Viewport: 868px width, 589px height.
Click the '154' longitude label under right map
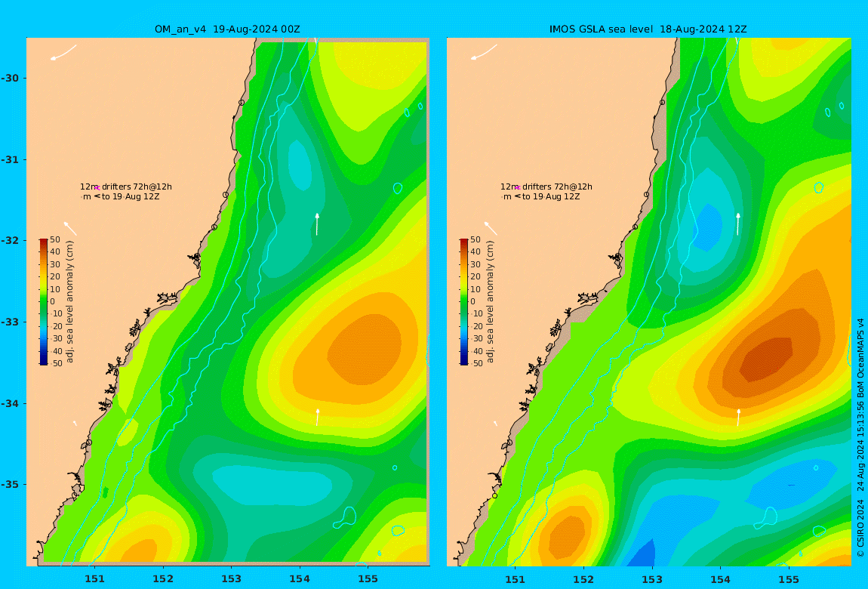[x=720, y=579]
